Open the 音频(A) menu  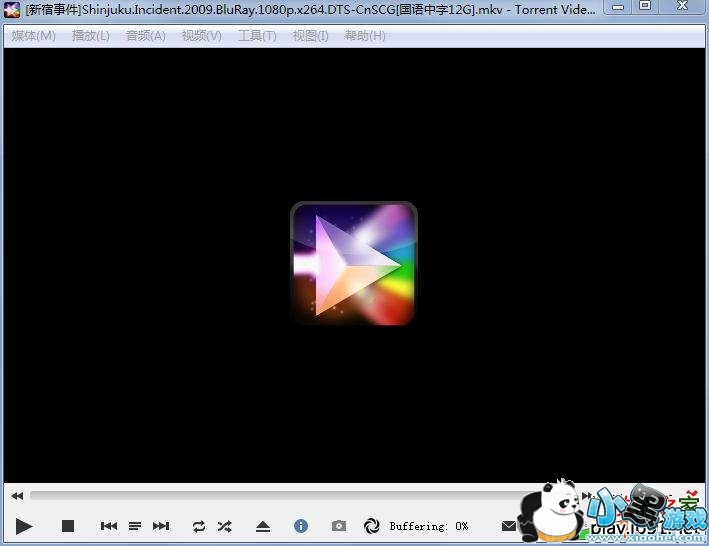146,36
